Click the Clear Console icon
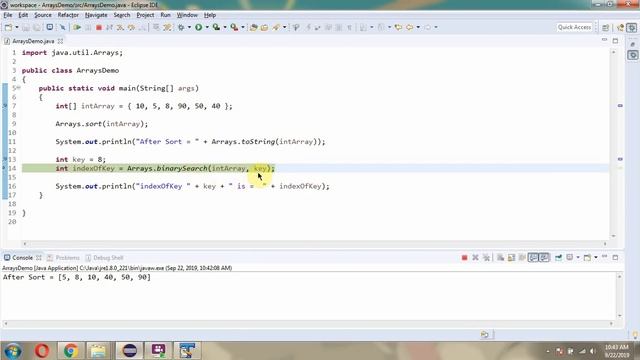 point(500,258)
